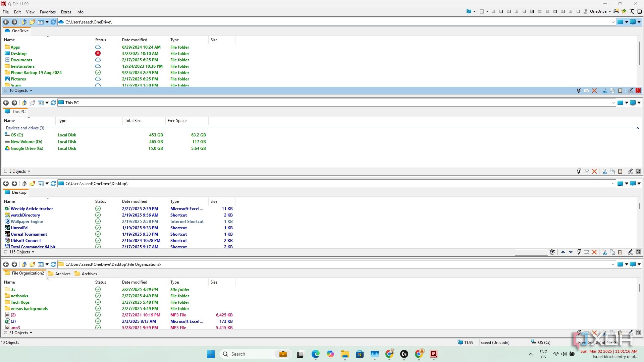Refresh the This PC pane
Image resolution: width=644 pixels, height=362 pixels.
pyautogui.click(x=53, y=103)
